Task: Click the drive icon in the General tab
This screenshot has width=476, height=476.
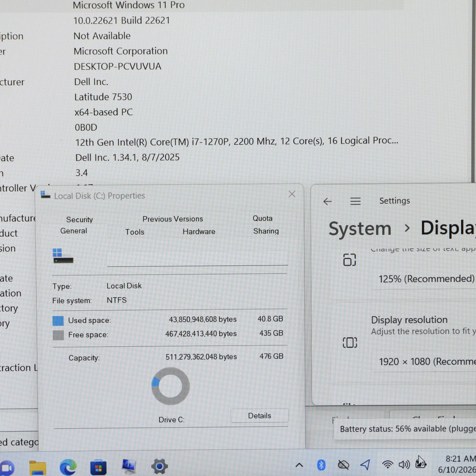Action: (63, 256)
